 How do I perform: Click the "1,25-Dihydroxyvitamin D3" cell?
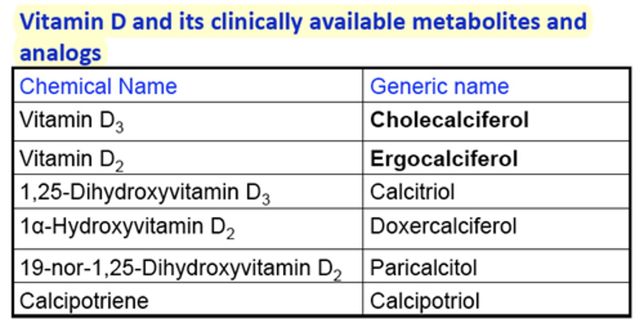click(145, 193)
